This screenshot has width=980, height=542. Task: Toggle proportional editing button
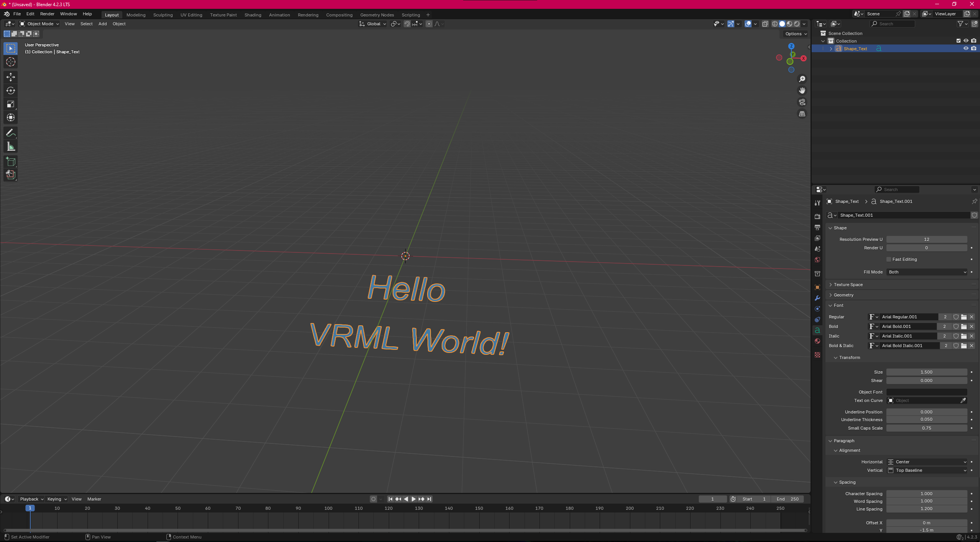click(429, 24)
